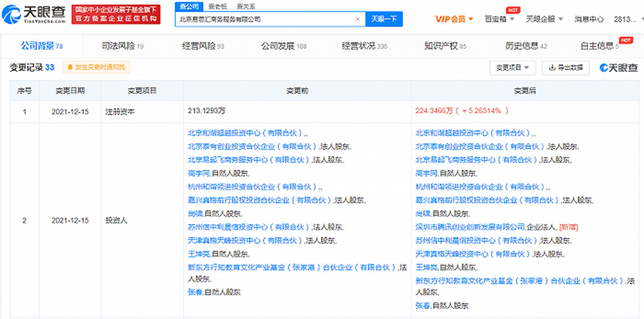
Task: Switch to 自主信息 tab
Action: (600, 46)
